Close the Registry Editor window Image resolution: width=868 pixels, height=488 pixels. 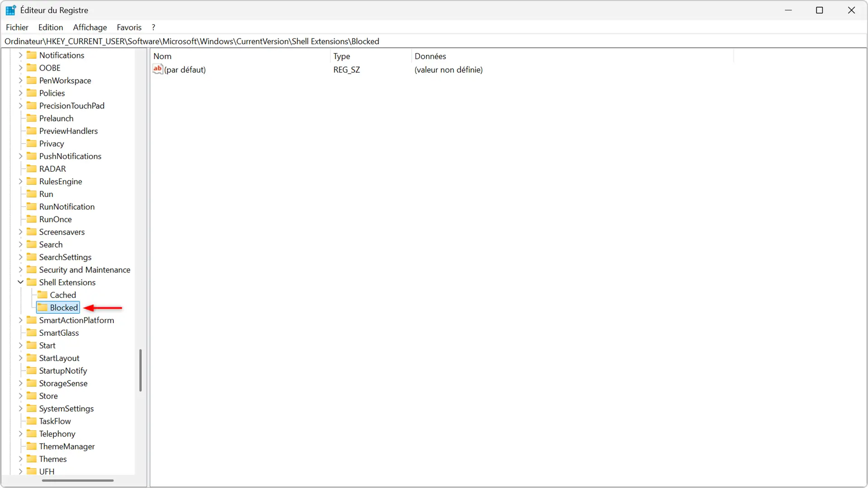pyautogui.click(x=851, y=10)
